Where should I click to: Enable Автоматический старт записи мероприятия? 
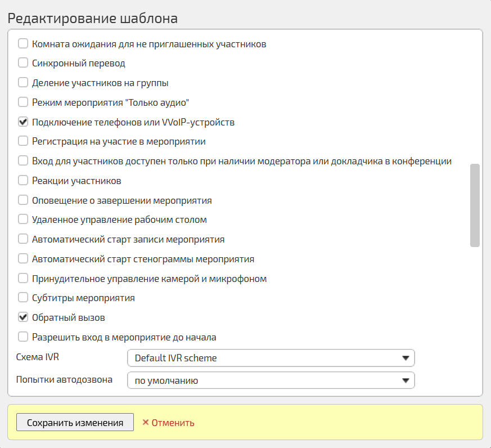(x=23, y=239)
